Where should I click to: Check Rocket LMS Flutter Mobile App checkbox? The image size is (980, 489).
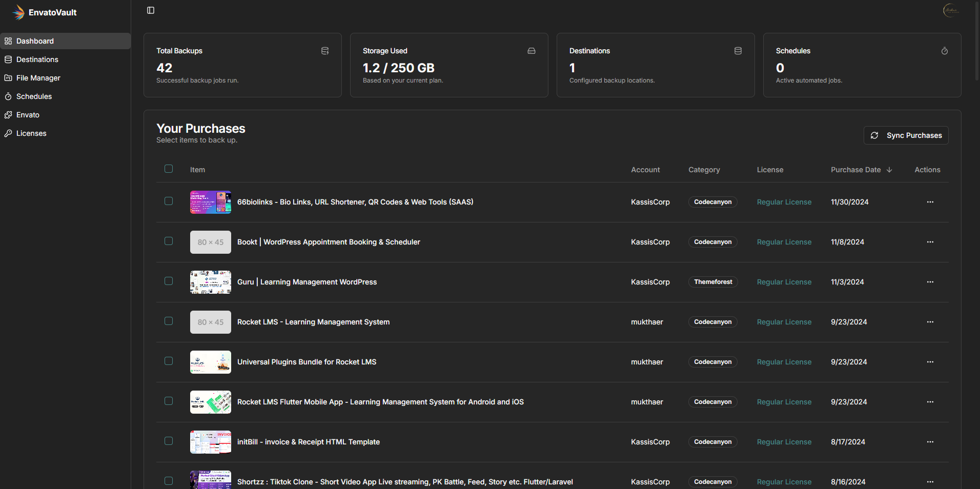(x=169, y=401)
